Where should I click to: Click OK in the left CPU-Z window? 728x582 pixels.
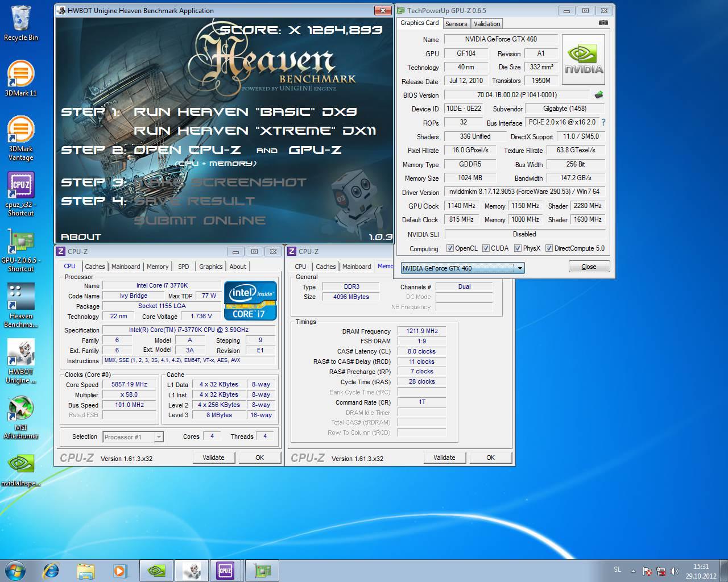pyautogui.click(x=260, y=458)
